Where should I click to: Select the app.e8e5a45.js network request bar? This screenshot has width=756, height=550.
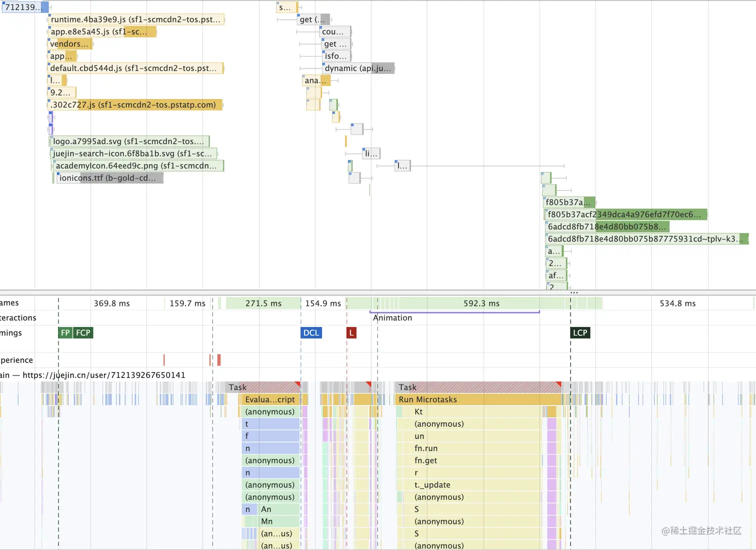coord(102,31)
